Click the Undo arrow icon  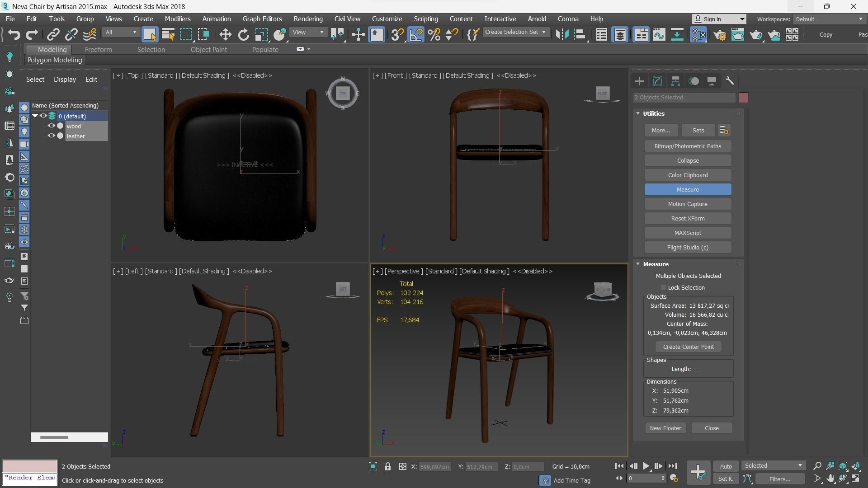pyautogui.click(x=14, y=34)
